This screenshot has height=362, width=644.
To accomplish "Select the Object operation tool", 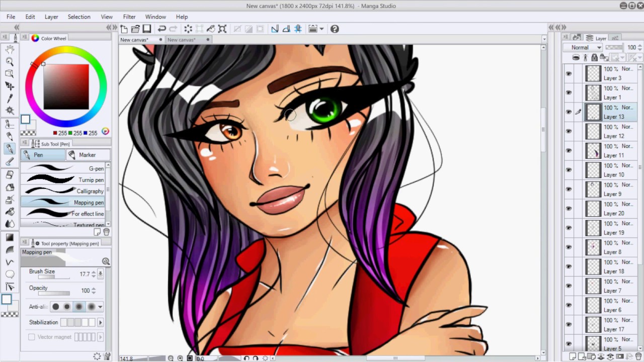I will [10, 73].
